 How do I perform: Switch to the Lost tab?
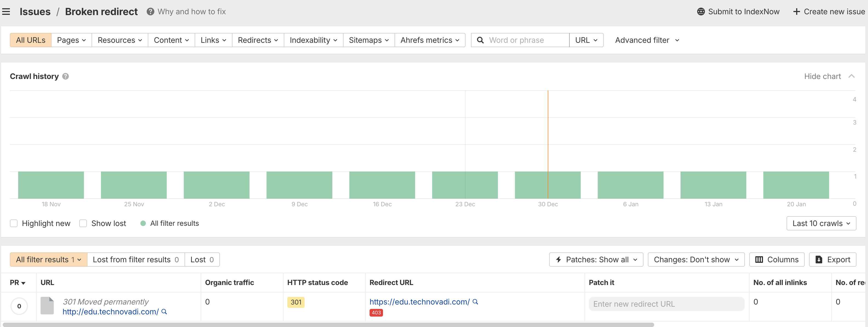(x=202, y=260)
